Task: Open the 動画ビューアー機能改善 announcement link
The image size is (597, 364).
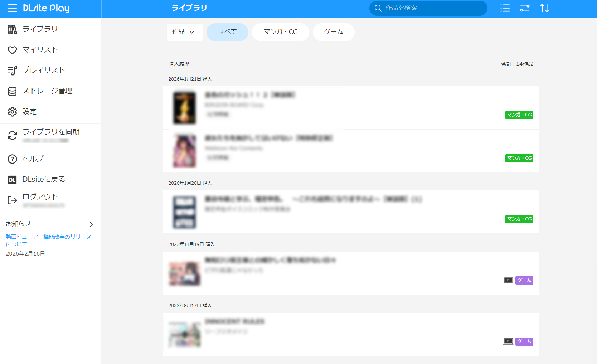Action: click(49, 241)
